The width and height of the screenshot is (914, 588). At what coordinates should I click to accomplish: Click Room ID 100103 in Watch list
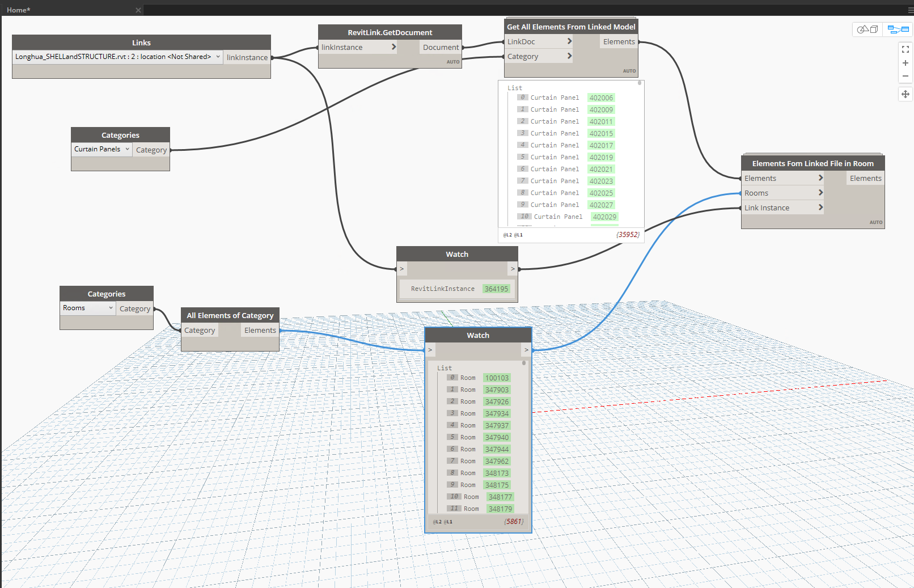point(497,378)
